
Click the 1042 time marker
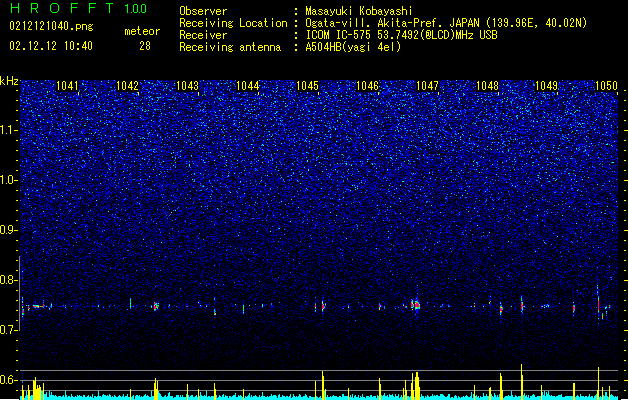(x=127, y=86)
